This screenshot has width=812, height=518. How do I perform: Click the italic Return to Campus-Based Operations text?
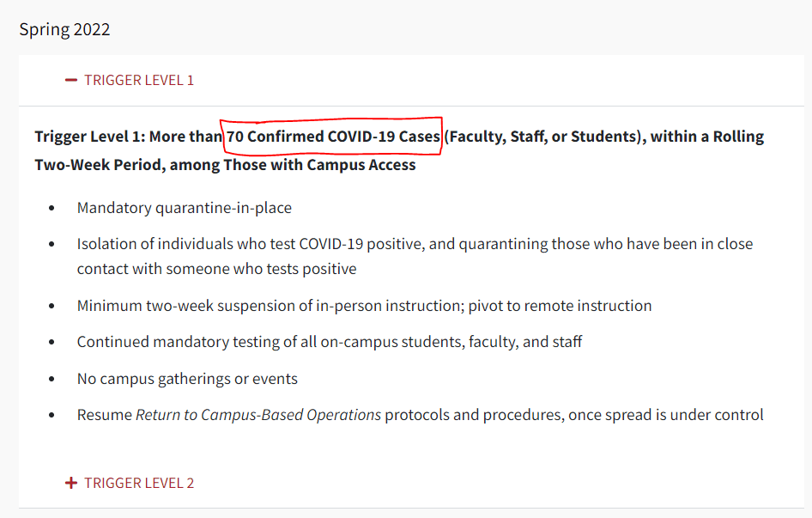[x=258, y=415]
